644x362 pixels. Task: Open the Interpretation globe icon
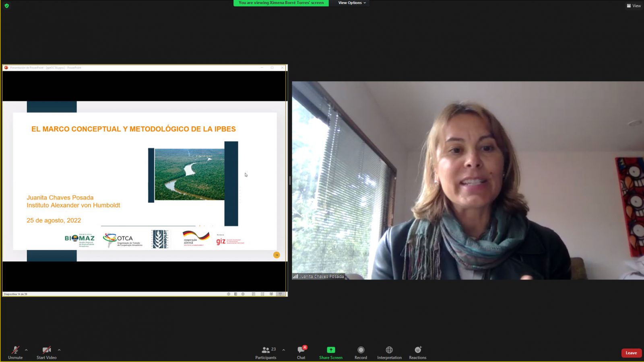coord(389,350)
